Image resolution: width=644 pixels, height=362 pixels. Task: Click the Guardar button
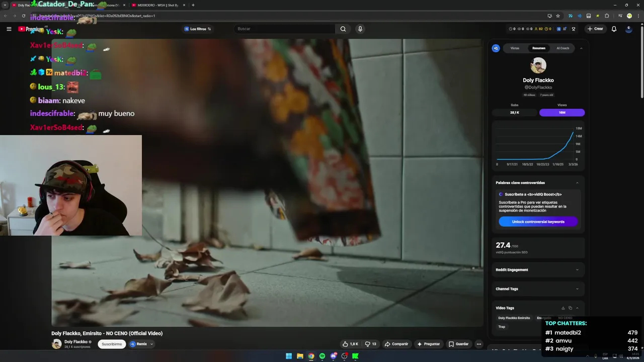tap(458, 344)
